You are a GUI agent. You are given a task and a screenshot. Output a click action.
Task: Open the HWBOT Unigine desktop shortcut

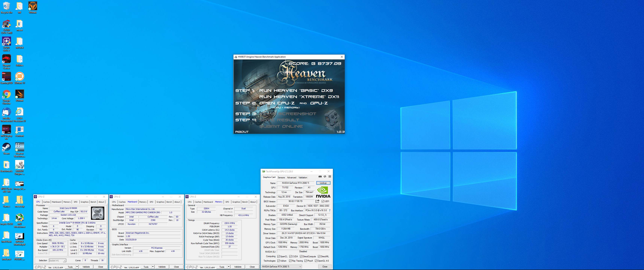tap(19, 168)
